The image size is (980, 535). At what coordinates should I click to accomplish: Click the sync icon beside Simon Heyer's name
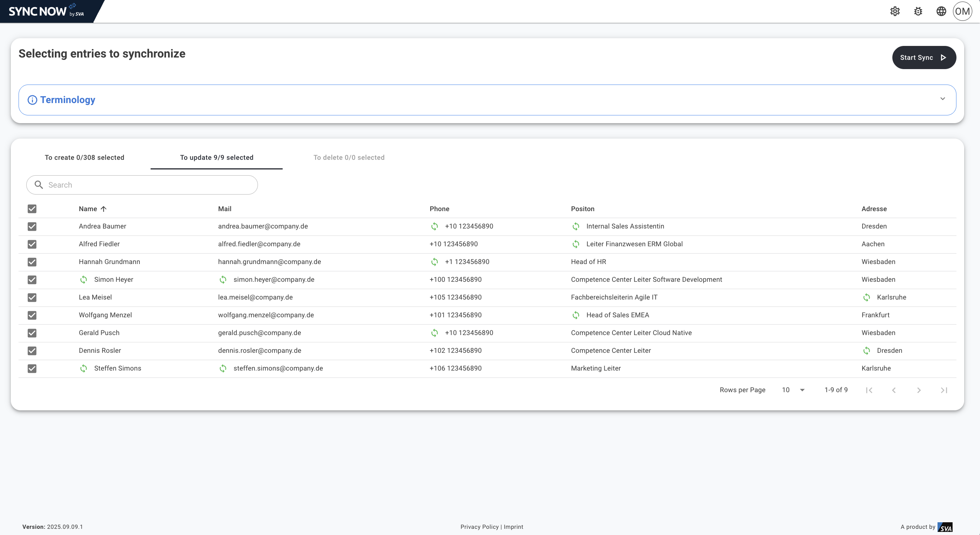[84, 279]
